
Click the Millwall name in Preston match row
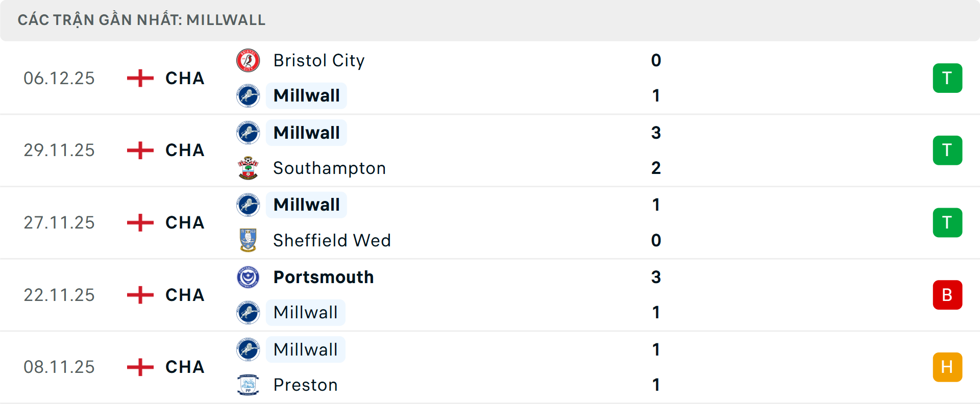(305, 350)
